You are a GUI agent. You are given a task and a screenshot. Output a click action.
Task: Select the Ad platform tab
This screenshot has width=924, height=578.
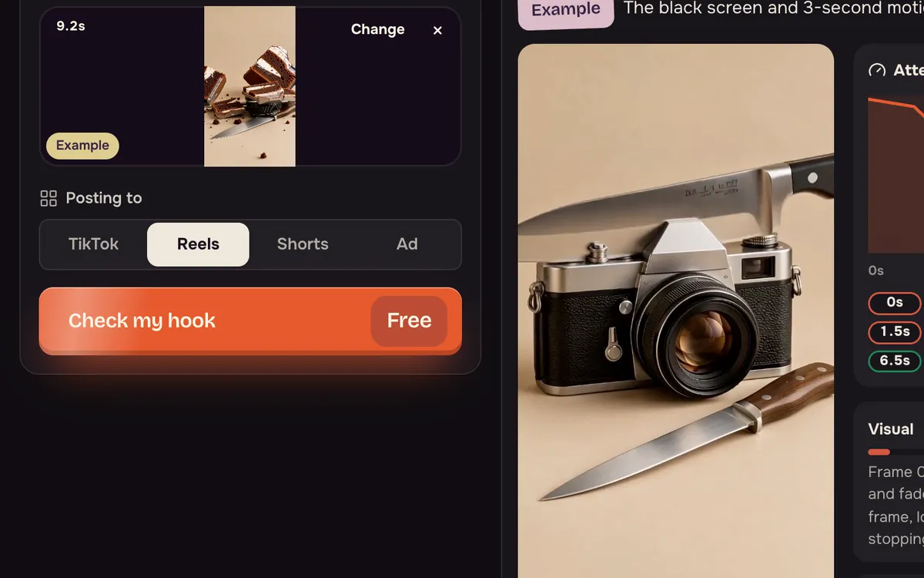[x=407, y=244]
